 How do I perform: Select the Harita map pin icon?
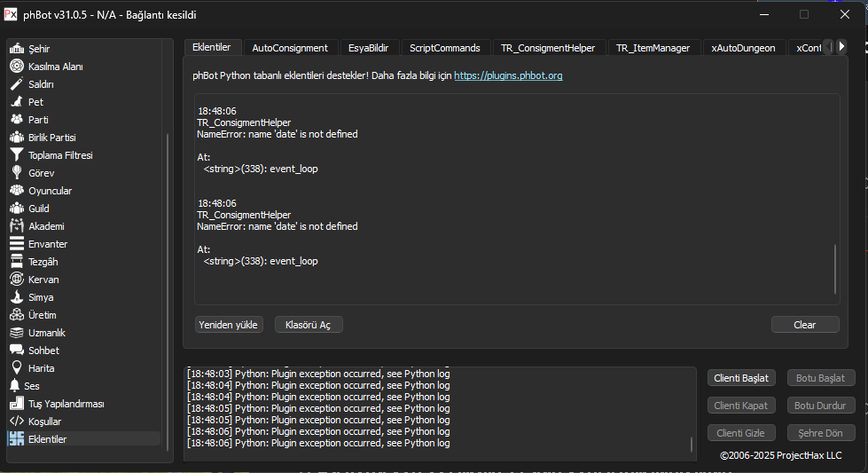pyautogui.click(x=16, y=368)
